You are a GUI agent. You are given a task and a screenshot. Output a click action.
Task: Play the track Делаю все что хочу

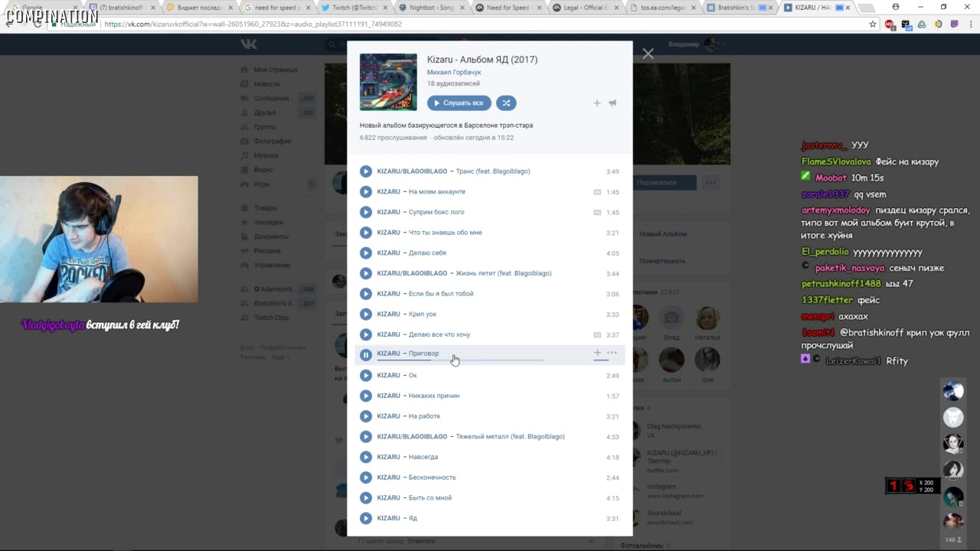[366, 334]
